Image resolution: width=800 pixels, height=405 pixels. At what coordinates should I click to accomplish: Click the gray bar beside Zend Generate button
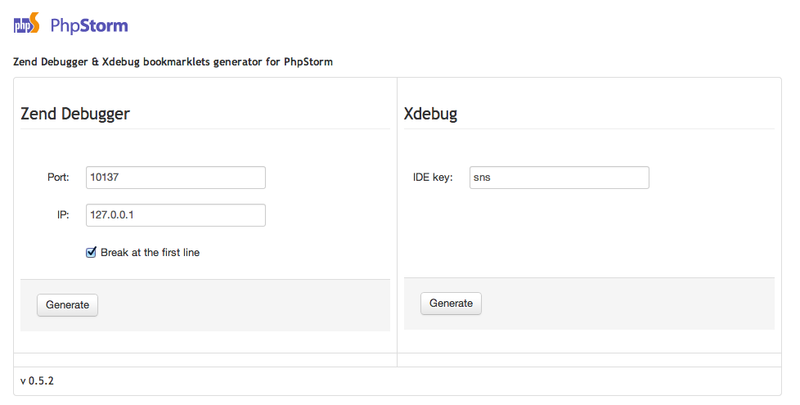244,305
